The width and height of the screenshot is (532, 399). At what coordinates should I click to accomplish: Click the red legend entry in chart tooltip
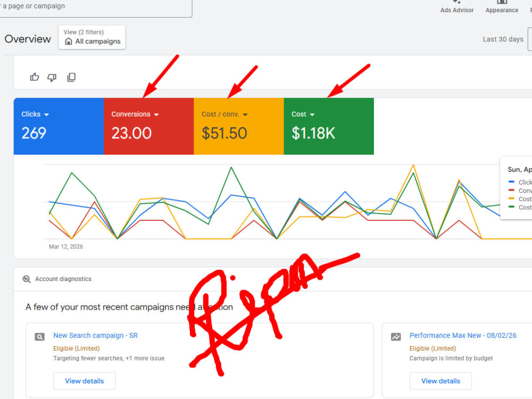(520, 190)
